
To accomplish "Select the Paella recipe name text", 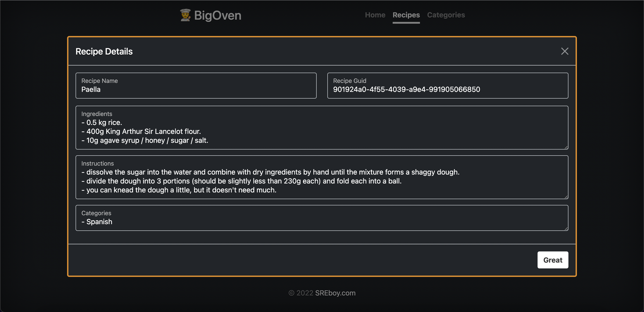I will 91,89.
